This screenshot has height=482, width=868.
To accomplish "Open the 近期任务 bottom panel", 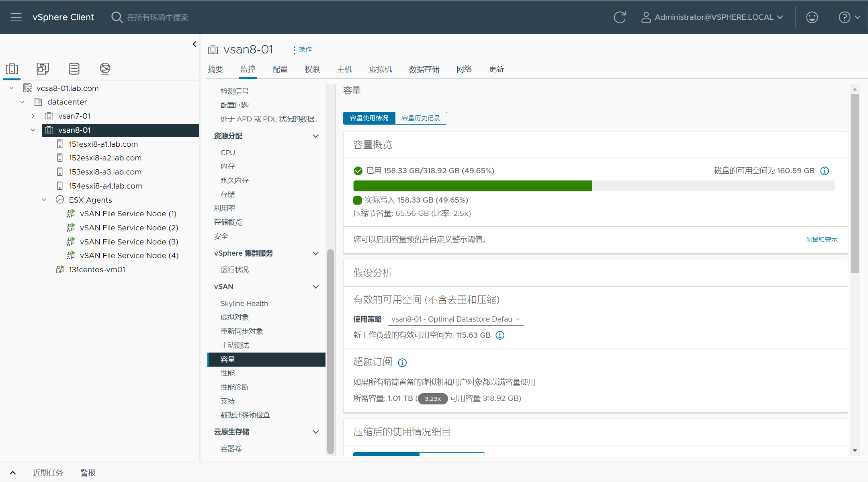I will [48, 473].
